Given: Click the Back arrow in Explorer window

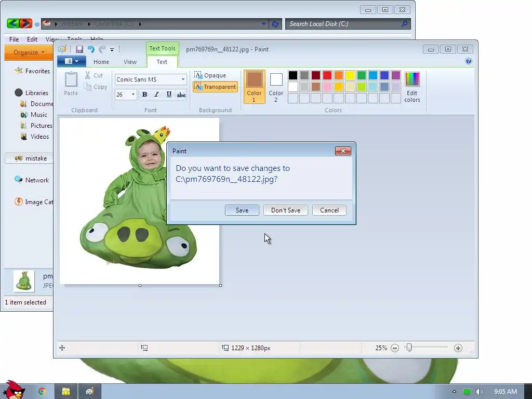Looking at the screenshot, I should point(13,23).
